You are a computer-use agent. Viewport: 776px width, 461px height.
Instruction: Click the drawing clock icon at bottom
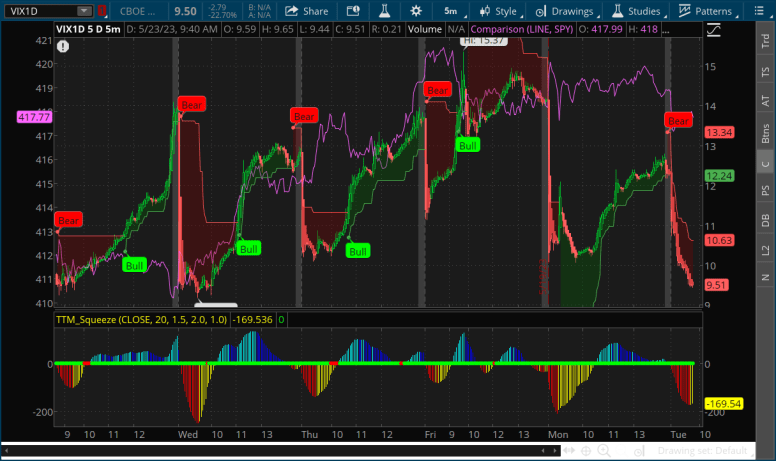pos(639,451)
